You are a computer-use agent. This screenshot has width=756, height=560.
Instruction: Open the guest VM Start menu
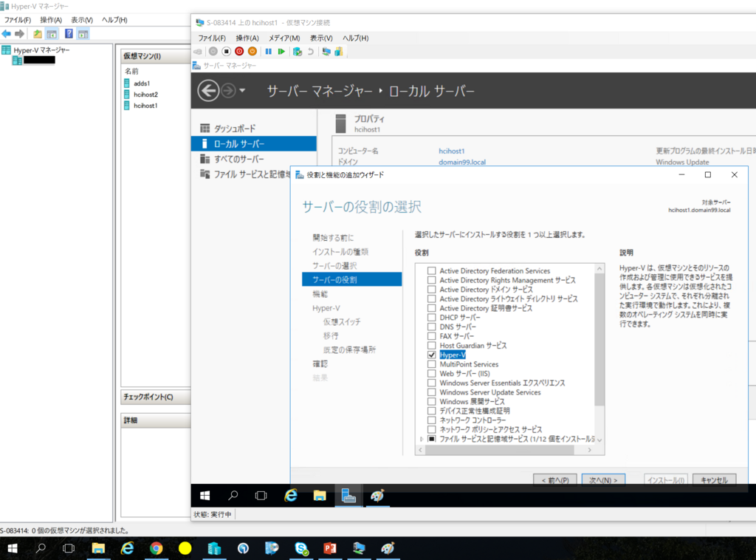point(205,496)
